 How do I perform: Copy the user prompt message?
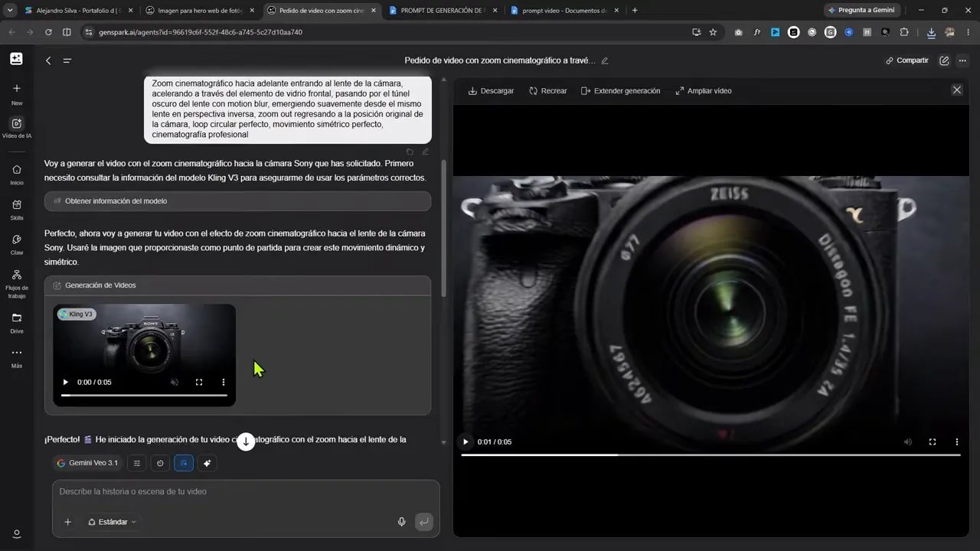410,152
